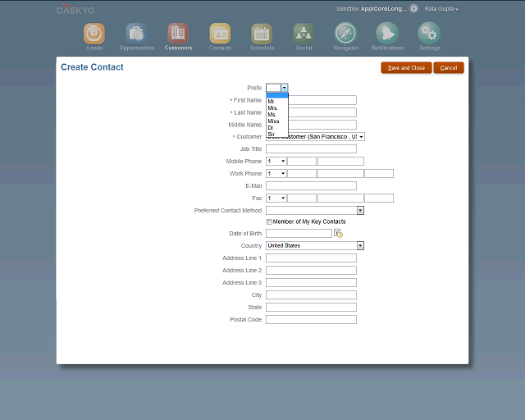Open the Bala Gupta user menu
525x420 pixels.
441,9
